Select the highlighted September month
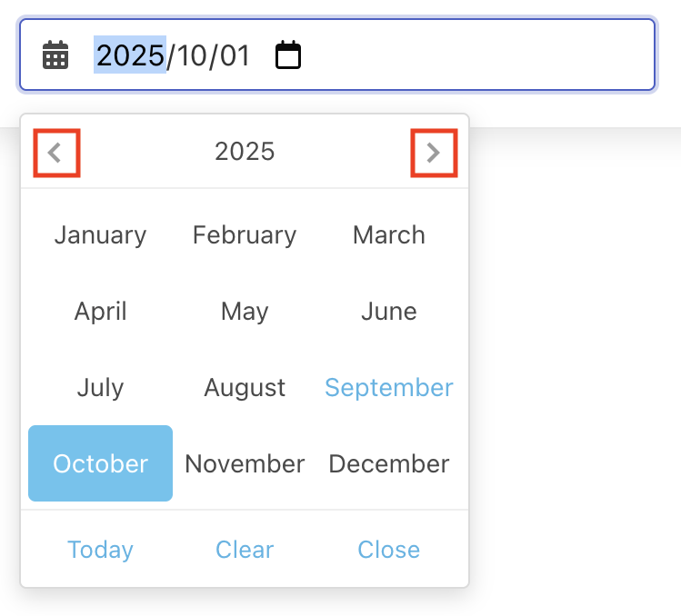The height and width of the screenshot is (616, 681). (x=389, y=387)
